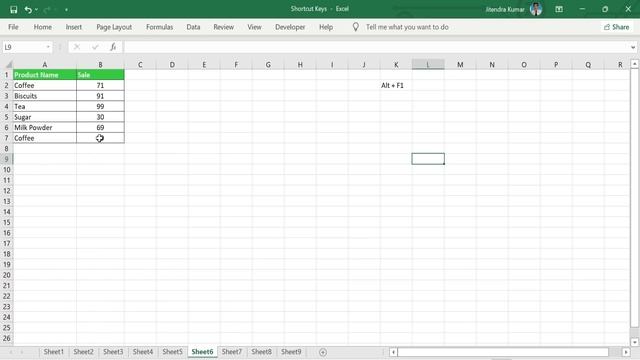
Task: Click the vertical scrollbar thumb
Action: tap(634, 198)
